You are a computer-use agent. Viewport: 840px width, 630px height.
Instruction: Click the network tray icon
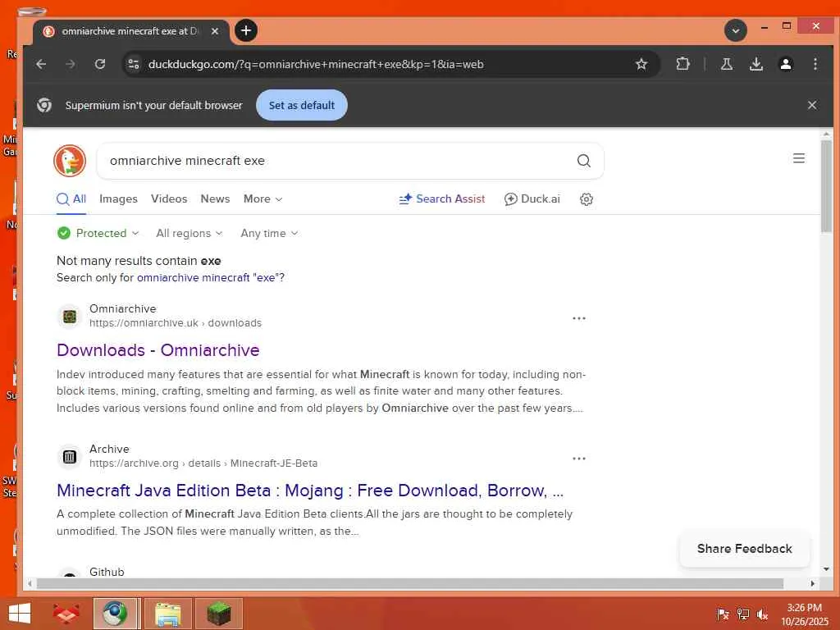743,614
